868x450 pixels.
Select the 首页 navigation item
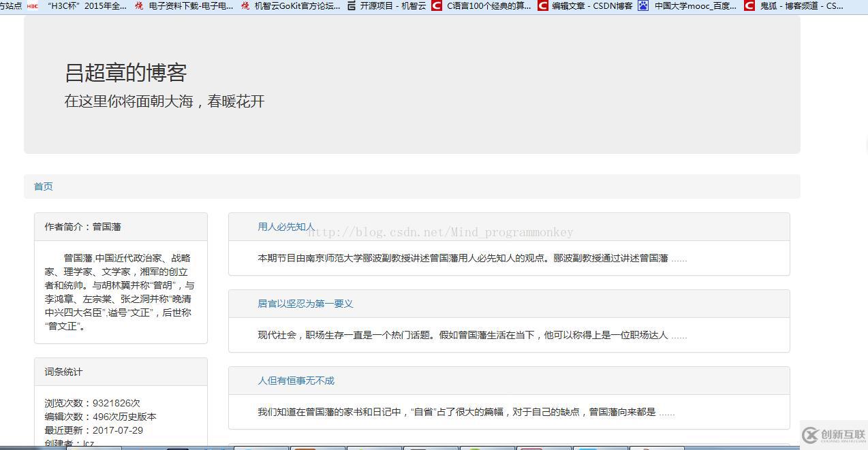click(x=43, y=186)
